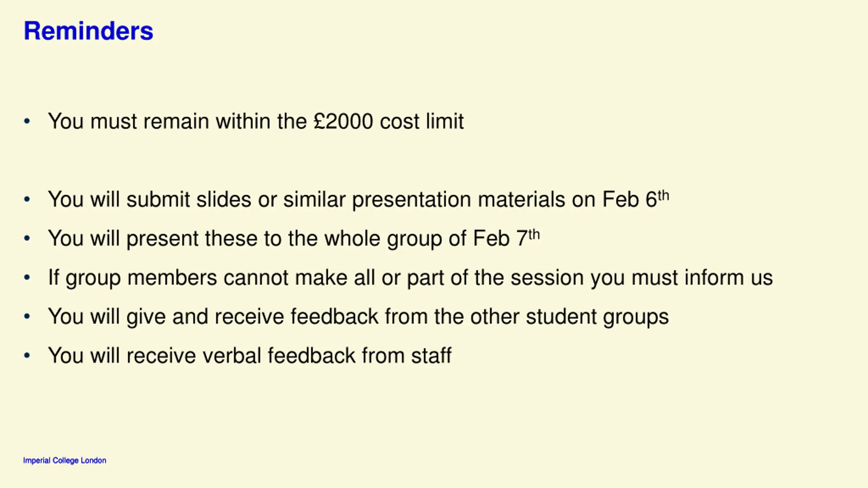Click the bullet before 'You will receive verbal'
This screenshot has width=868, height=488.
[27, 355]
